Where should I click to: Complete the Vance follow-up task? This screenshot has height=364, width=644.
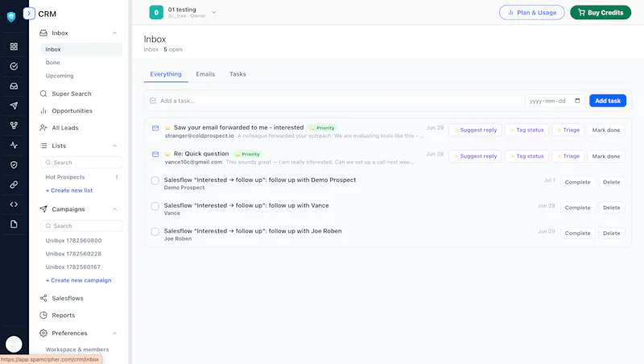point(577,208)
